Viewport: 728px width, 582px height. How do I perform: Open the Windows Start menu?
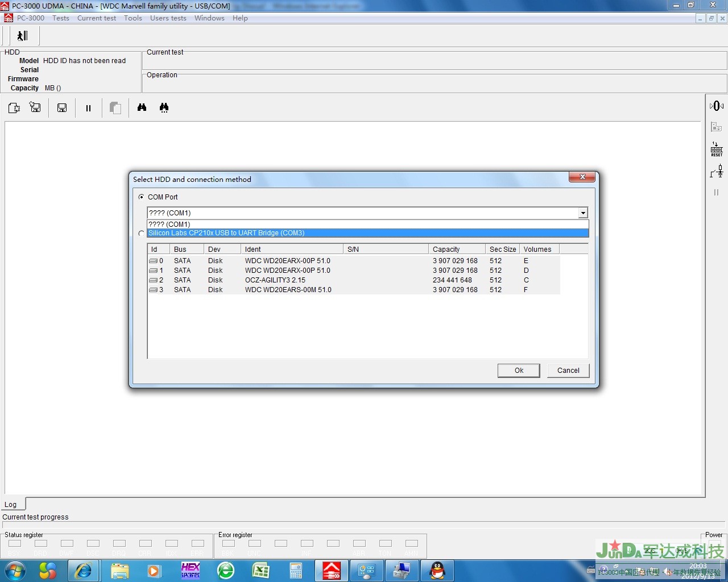(15, 571)
